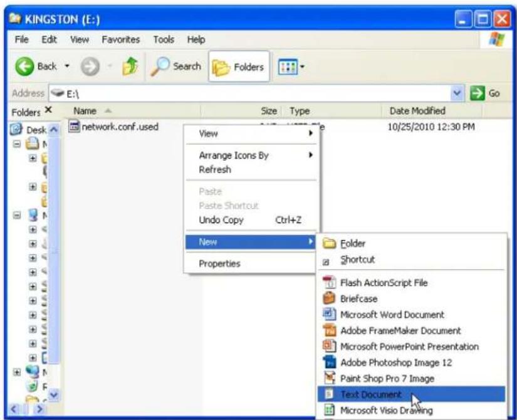The height and width of the screenshot is (420, 517).
Task: Collapse the My Computer tree node
Action: tap(17, 216)
